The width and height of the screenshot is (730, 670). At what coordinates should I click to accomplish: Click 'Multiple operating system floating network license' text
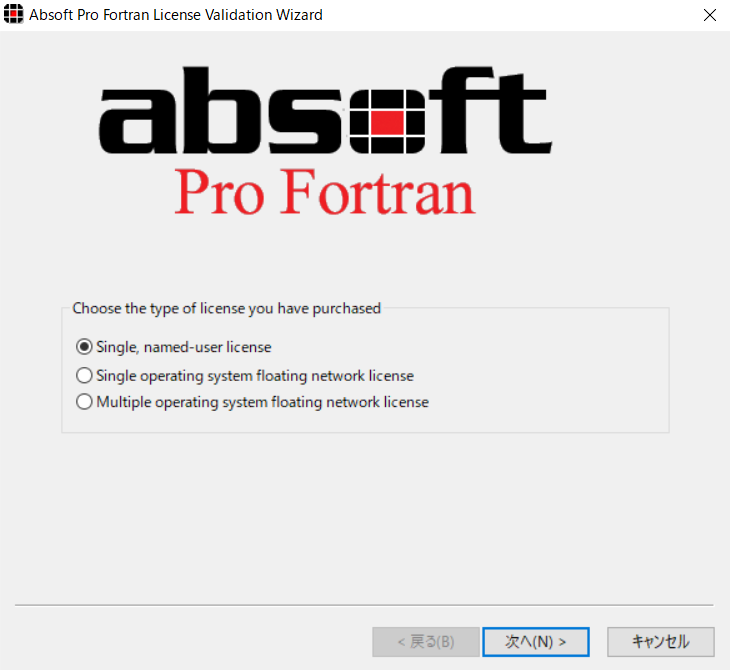coord(262,402)
